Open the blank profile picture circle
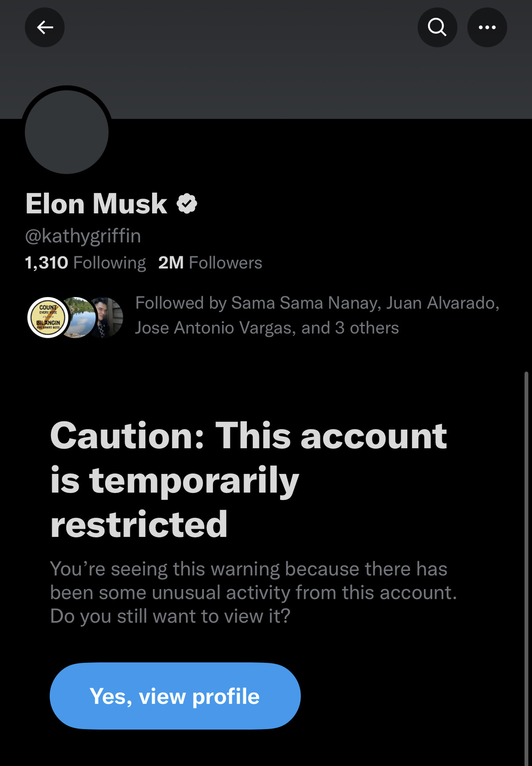Viewport: 532px width, 766px height. (x=66, y=132)
